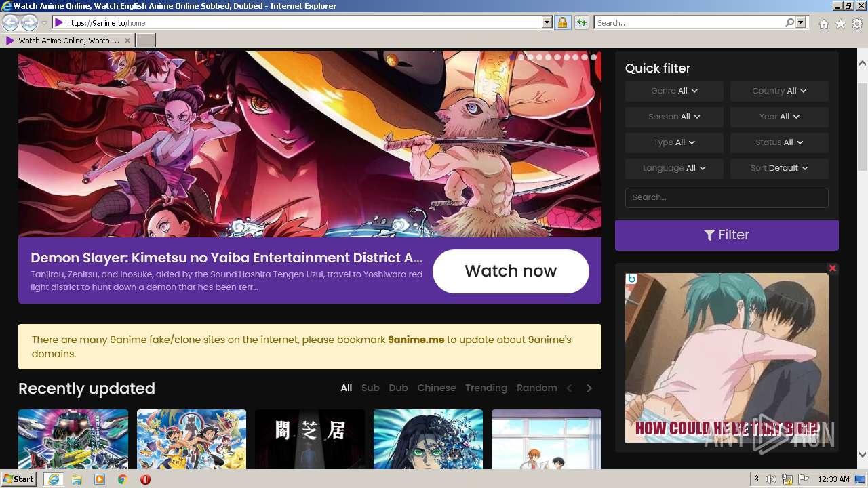
Task: Expand the Type filter dropdown
Action: click(674, 142)
